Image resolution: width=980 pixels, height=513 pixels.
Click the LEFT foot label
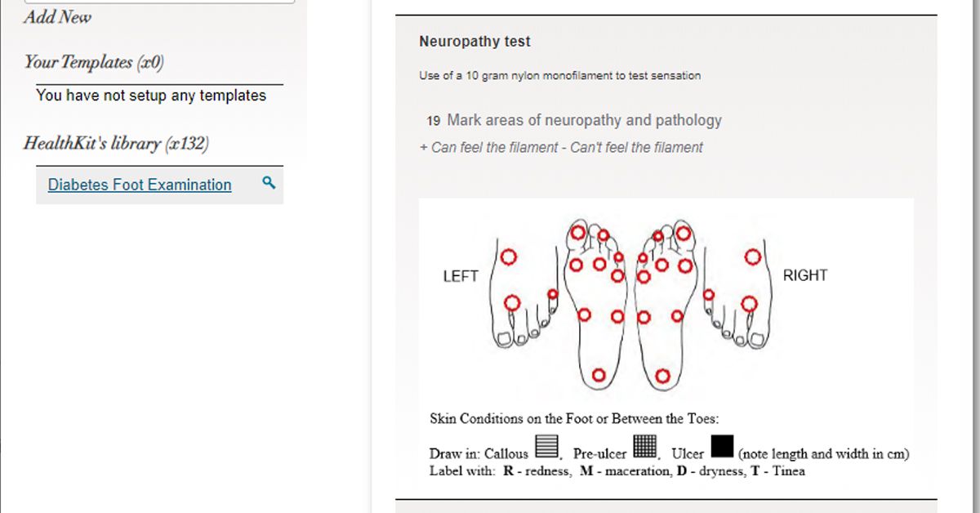461,276
